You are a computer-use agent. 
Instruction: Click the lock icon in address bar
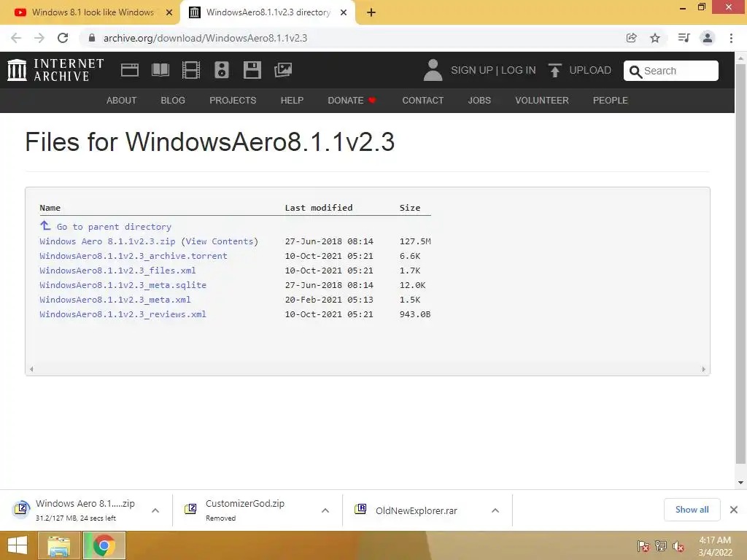pyautogui.click(x=92, y=38)
